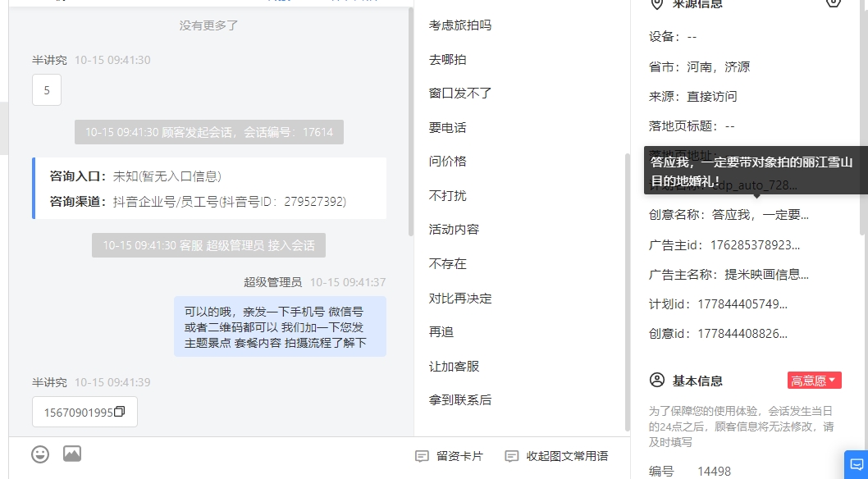This screenshot has height=479, width=868.
Task: Select quick reply 活动内容
Action: pos(454,230)
